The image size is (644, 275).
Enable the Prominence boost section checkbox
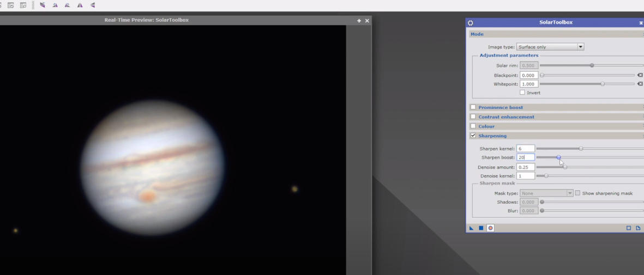[473, 107]
